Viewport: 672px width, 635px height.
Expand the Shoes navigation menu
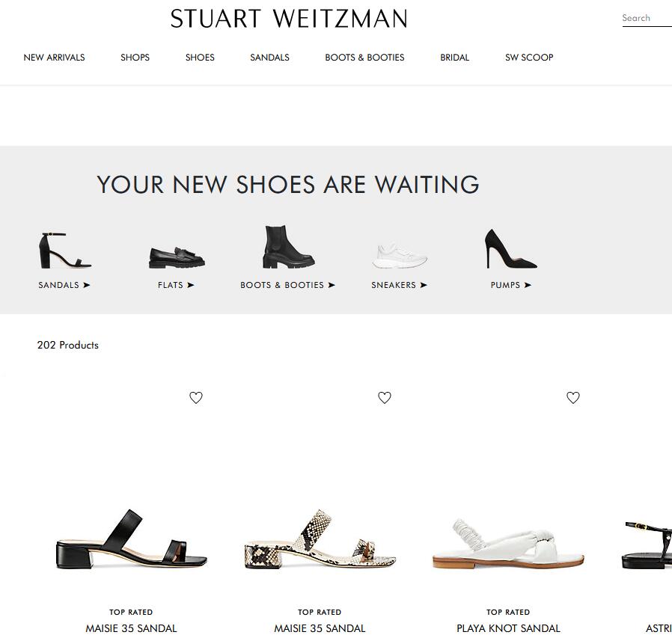click(200, 58)
